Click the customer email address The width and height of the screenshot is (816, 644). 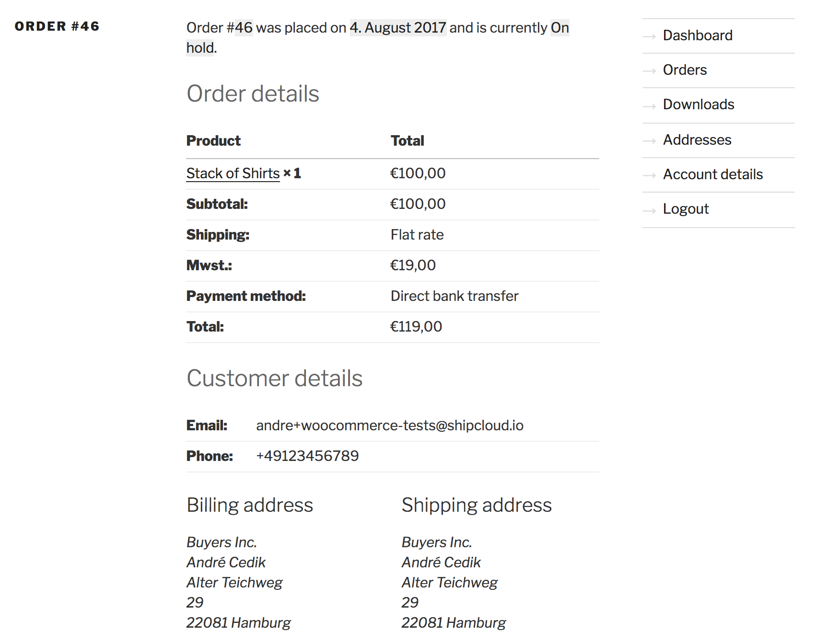(390, 425)
